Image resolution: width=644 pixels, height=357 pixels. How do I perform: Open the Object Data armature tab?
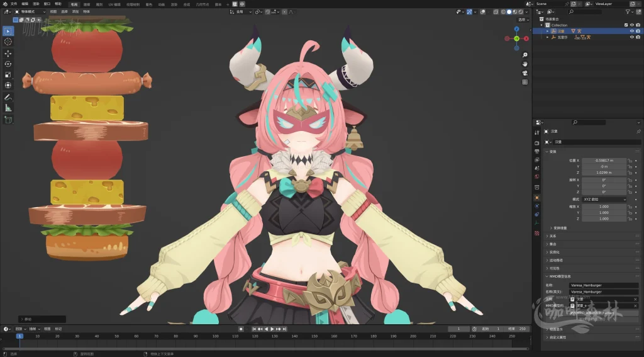537,222
